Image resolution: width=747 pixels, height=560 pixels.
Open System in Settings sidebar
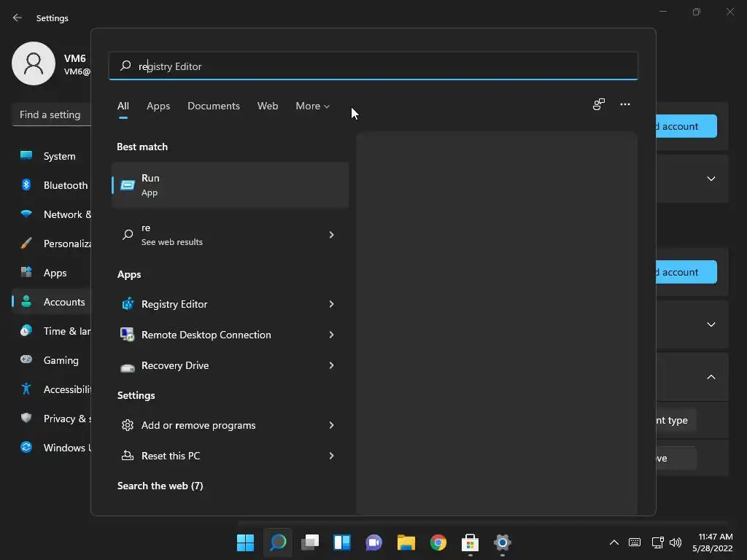[x=52, y=156]
